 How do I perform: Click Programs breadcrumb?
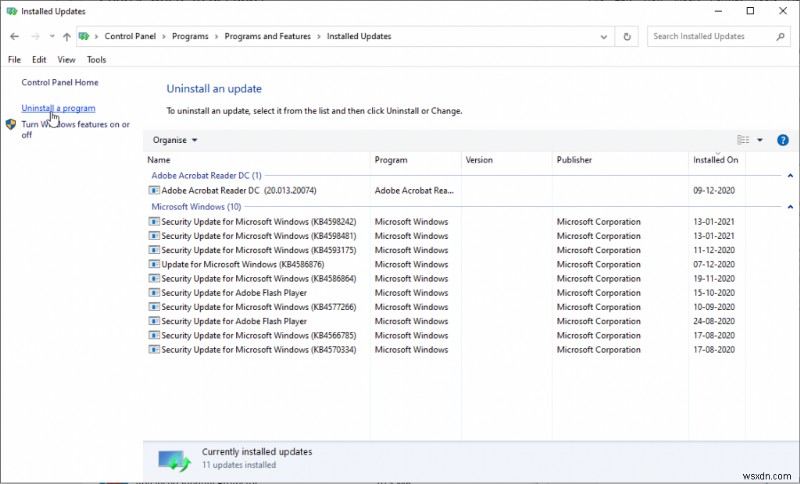coord(190,36)
